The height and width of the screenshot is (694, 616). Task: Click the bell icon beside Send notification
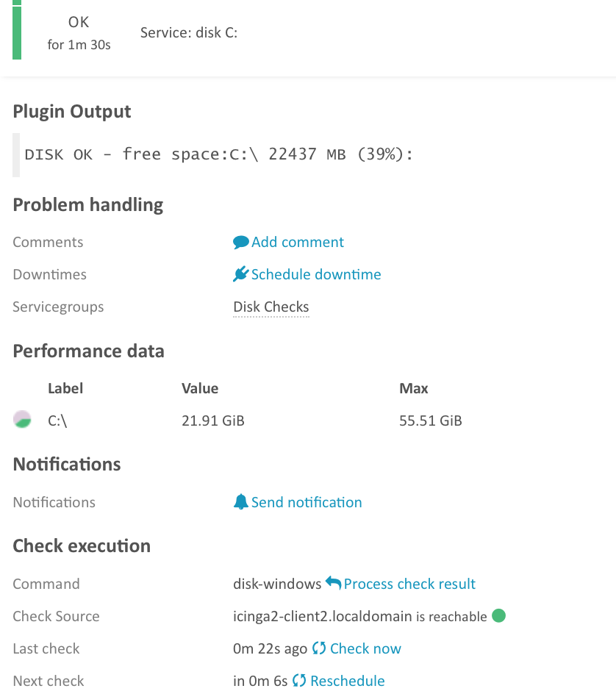point(241,501)
